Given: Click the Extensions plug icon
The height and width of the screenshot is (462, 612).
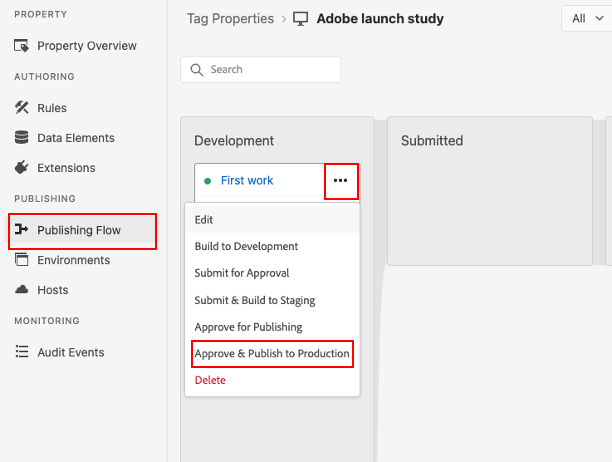Looking at the screenshot, I should coord(21,167).
